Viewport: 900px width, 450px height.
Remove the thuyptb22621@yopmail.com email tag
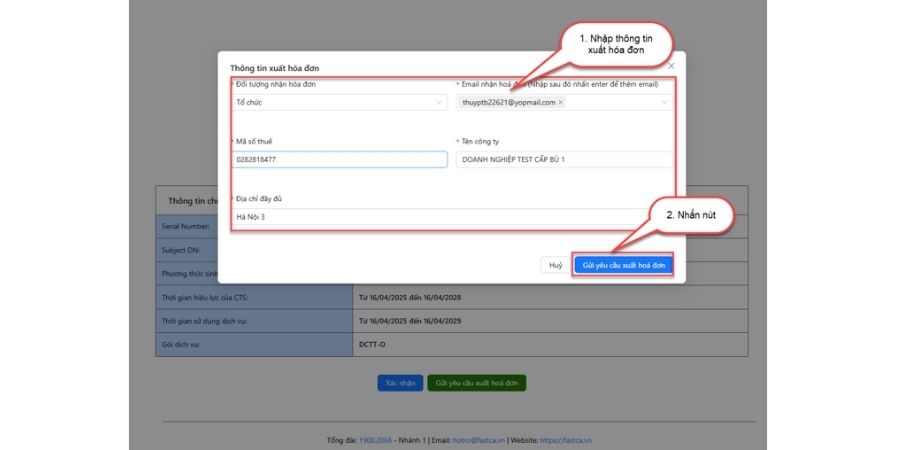click(x=561, y=102)
